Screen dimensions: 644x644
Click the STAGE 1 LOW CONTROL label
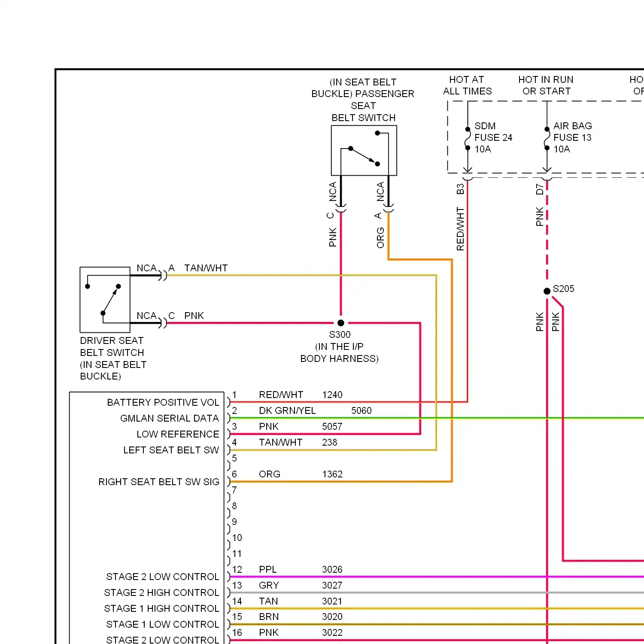162,625
